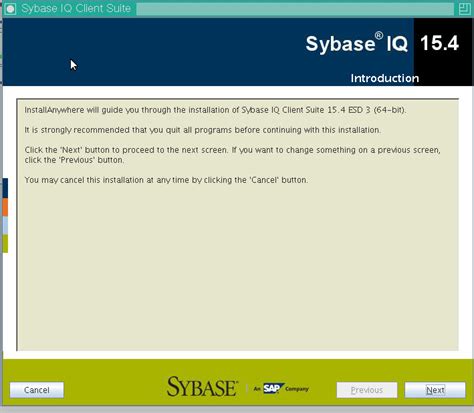This screenshot has width=474, height=413.
Task: Click the Sybase IQ Client Suite title
Action: tap(76, 8)
